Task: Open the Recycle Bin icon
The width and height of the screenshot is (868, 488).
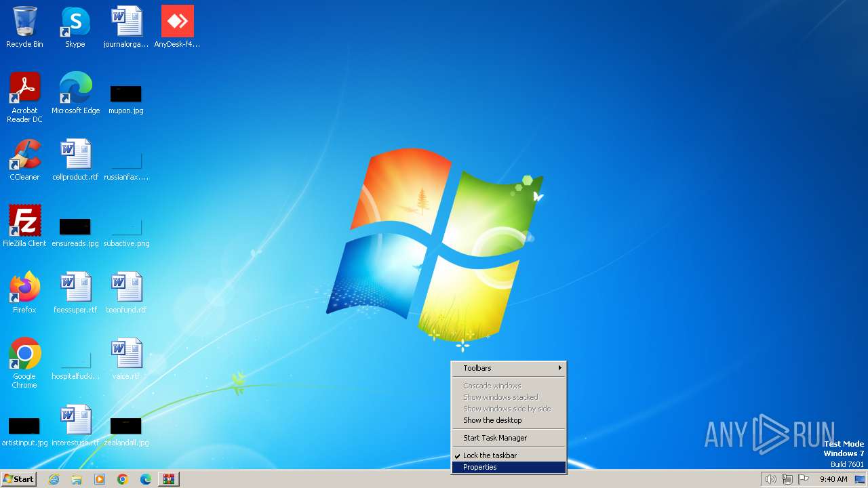Action: (x=24, y=27)
